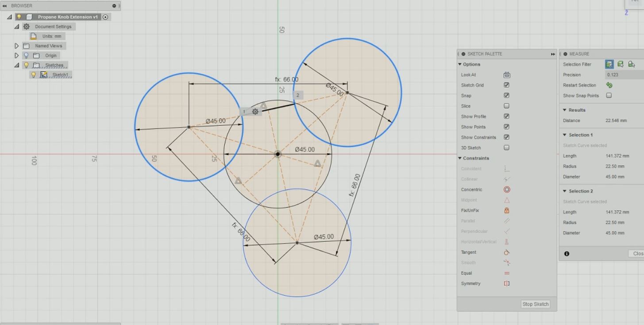Select the Perpendicular constraint icon
Image resolution: width=644 pixels, height=325 pixels.
(x=507, y=232)
